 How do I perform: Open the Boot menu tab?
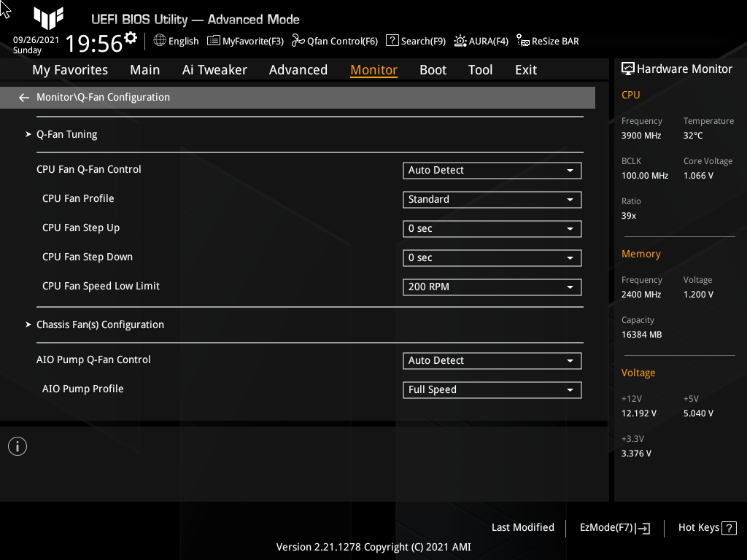(x=433, y=69)
